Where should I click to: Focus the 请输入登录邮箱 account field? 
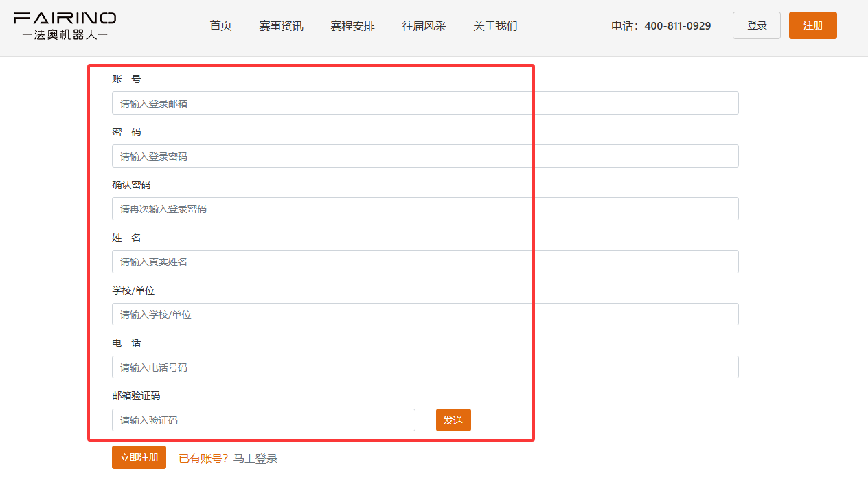[425, 103]
